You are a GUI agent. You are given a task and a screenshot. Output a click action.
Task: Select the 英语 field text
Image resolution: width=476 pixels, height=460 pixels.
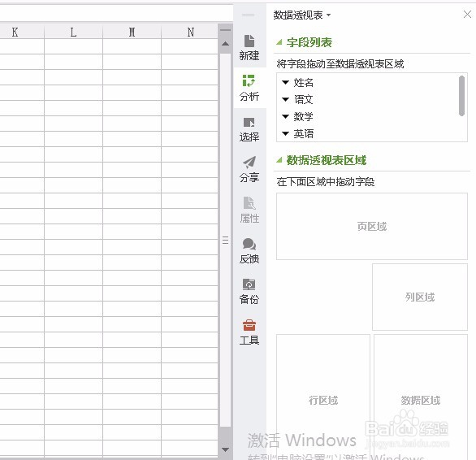pos(303,133)
